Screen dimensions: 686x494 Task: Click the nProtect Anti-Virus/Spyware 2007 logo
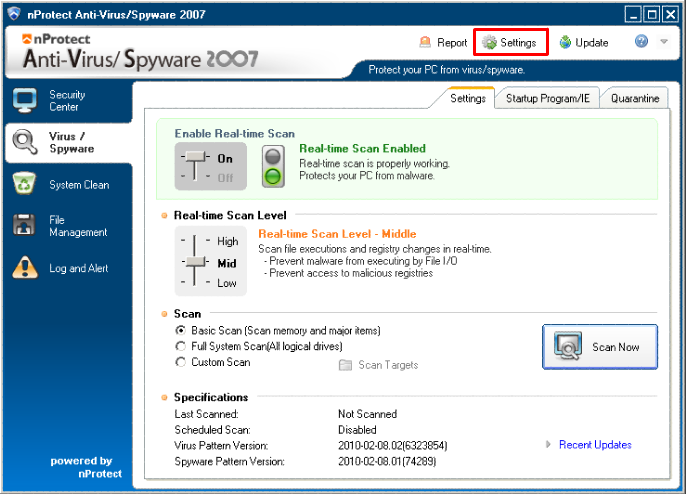click(140, 52)
